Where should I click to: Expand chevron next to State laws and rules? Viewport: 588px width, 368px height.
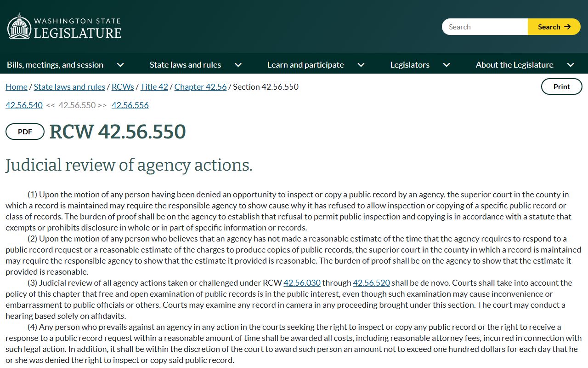tap(238, 65)
